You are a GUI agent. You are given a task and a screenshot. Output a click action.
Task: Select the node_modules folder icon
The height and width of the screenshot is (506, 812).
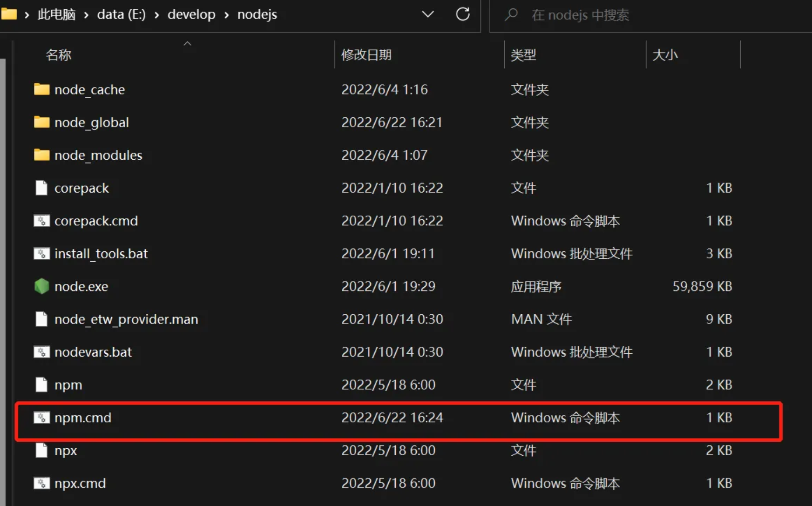(41, 155)
